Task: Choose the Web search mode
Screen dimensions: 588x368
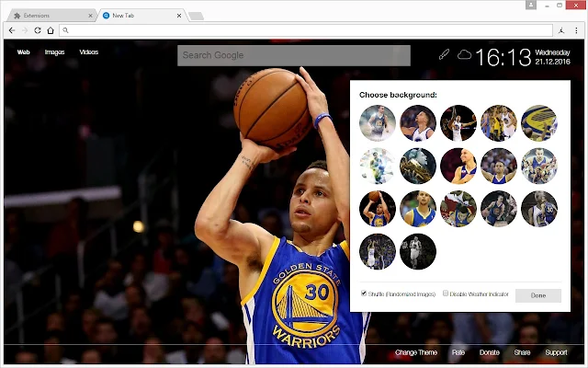Action: point(23,52)
